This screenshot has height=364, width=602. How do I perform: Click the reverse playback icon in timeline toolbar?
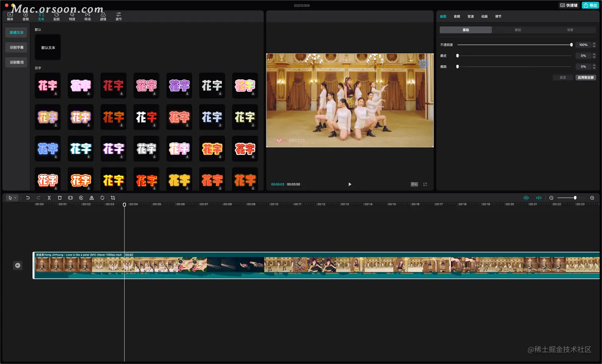(81, 198)
